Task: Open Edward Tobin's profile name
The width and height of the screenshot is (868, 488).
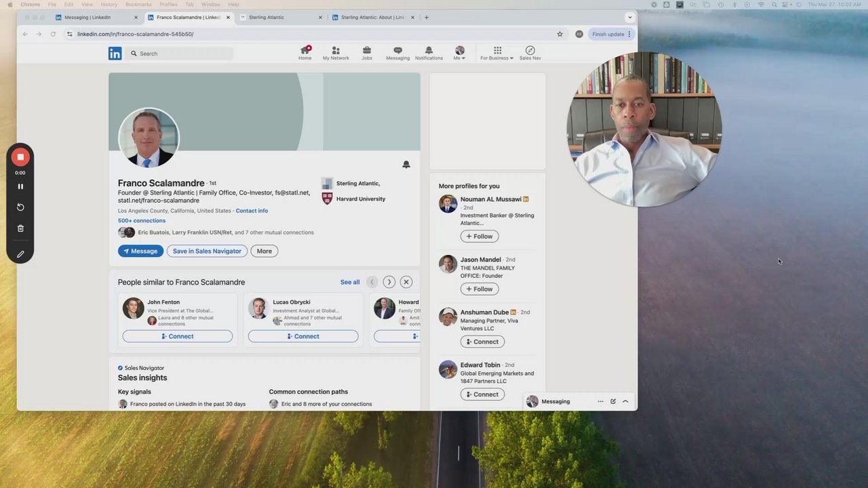Action: pos(480,365)
